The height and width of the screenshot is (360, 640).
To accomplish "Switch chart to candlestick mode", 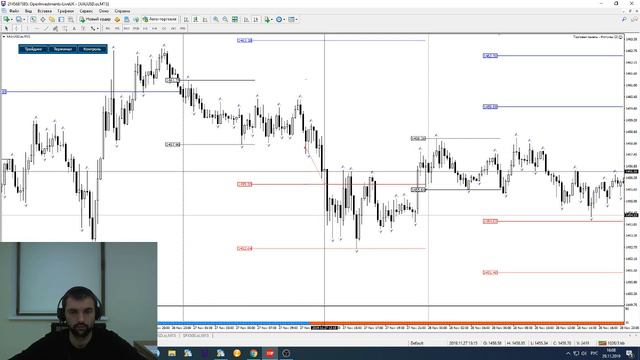I will point(196,19).
